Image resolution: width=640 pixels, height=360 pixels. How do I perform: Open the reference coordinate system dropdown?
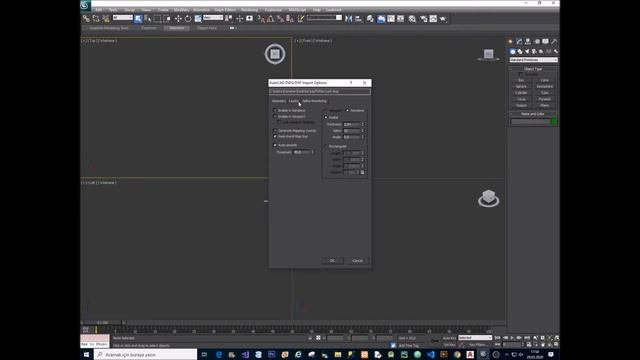point(213,18)
